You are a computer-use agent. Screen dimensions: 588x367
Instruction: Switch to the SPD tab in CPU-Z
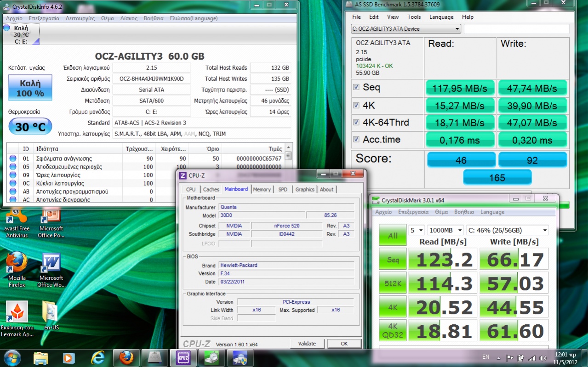click(x=283, y=189)
